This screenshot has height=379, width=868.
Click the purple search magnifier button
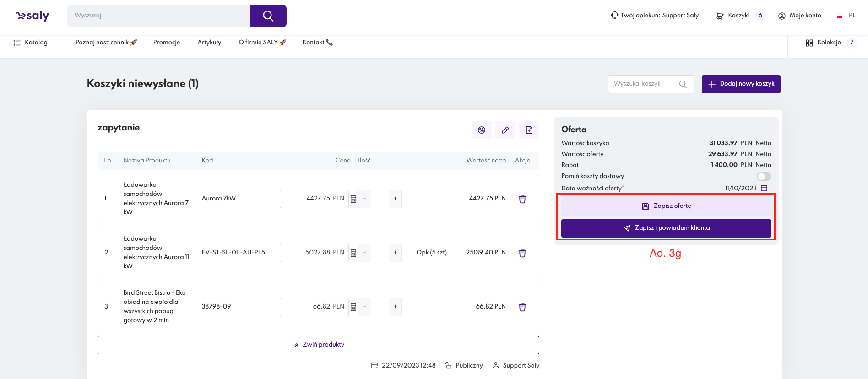(x=268, y=16)
